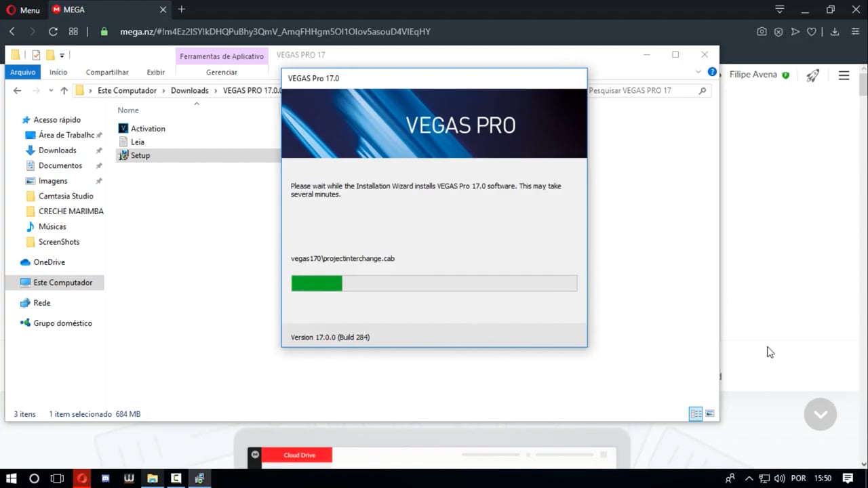Click Downloads in breadcrumb path
This screenshot has width=868, height=488.
pos(190,91)
